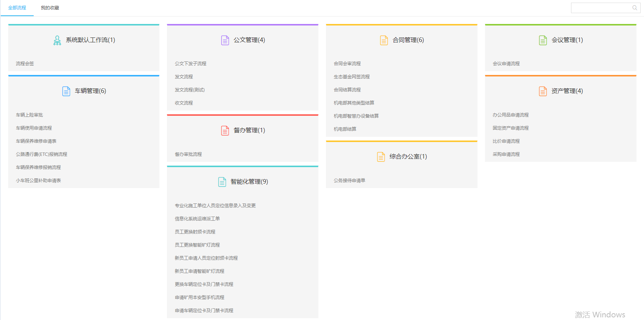Click the teal 智能化管理 document icon
Viewport: 644px width, 320px height.
click(222, 182)
